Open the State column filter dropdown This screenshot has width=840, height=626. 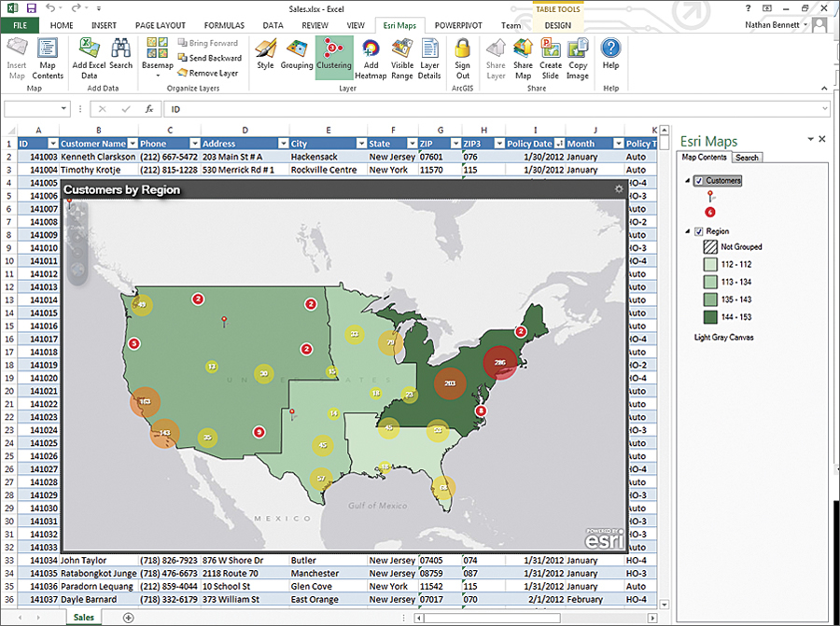tap(412, 144)
